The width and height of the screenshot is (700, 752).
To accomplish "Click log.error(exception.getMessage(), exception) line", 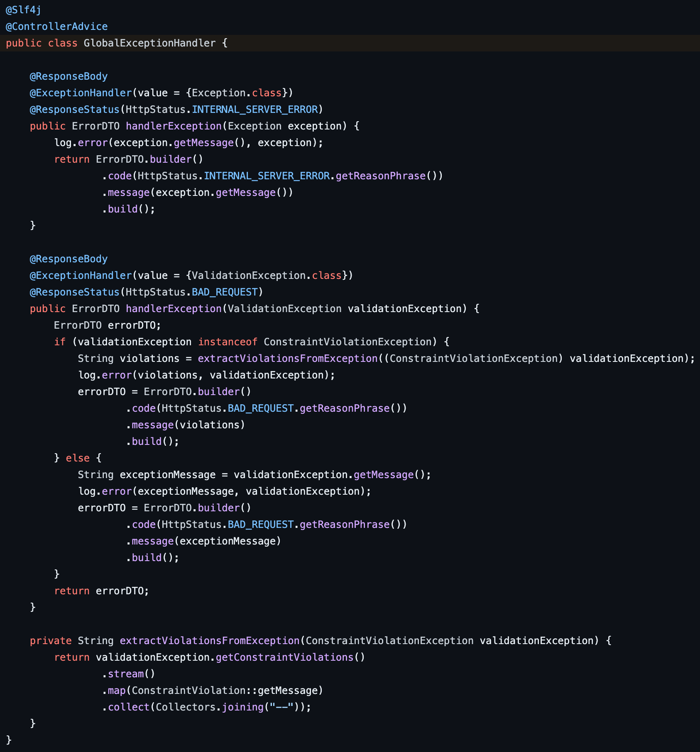I will click(x=188, y=143).
